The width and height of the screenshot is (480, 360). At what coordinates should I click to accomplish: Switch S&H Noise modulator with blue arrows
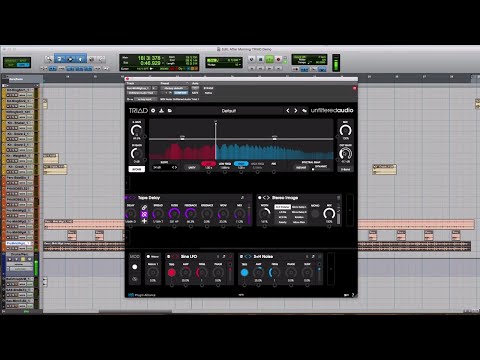pos(248,256)
